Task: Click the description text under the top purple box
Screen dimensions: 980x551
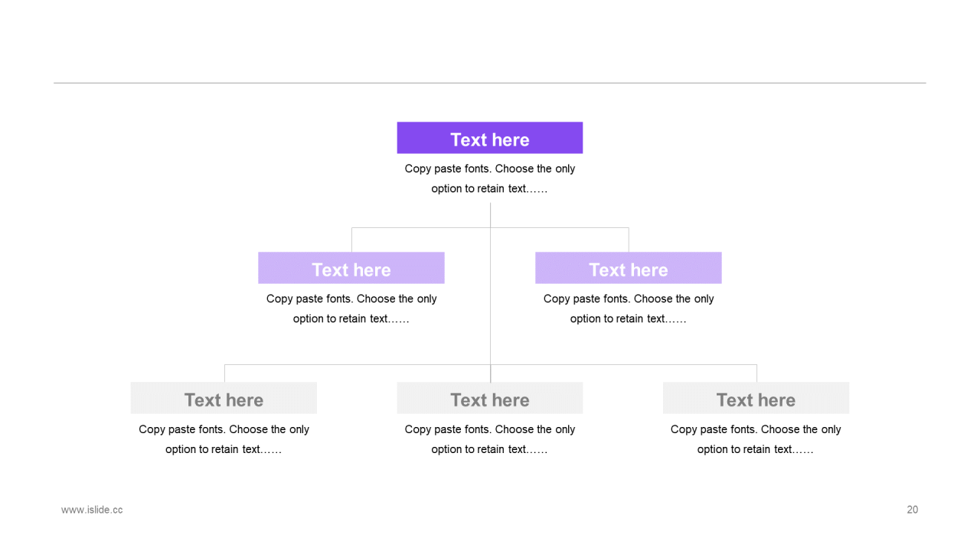Action: point(489,178)
